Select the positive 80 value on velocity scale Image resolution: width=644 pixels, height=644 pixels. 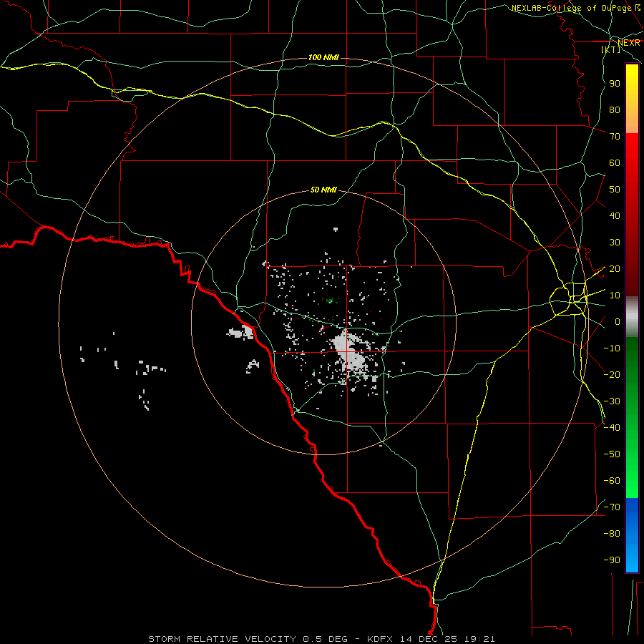pos(615,110)
